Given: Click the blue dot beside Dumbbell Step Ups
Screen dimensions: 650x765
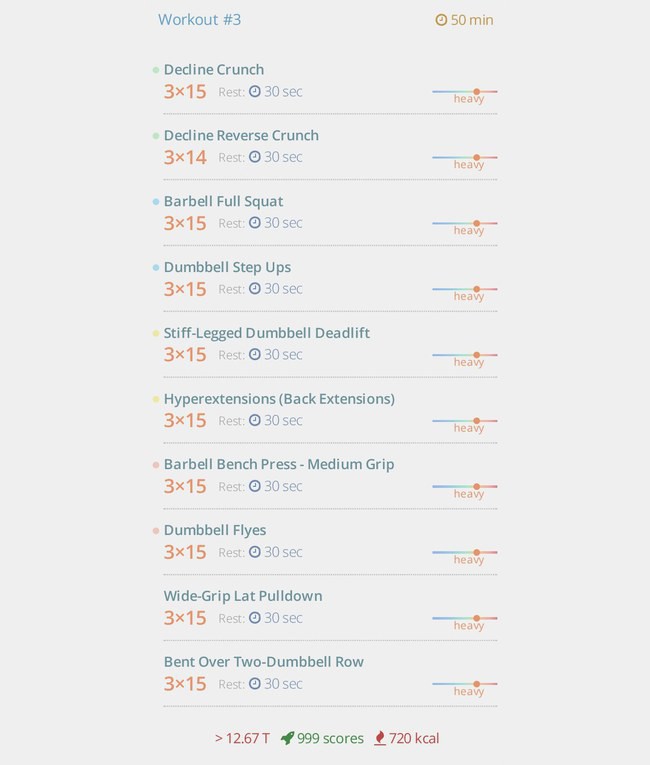Looking at the screenshot, I should coord(156,267).
